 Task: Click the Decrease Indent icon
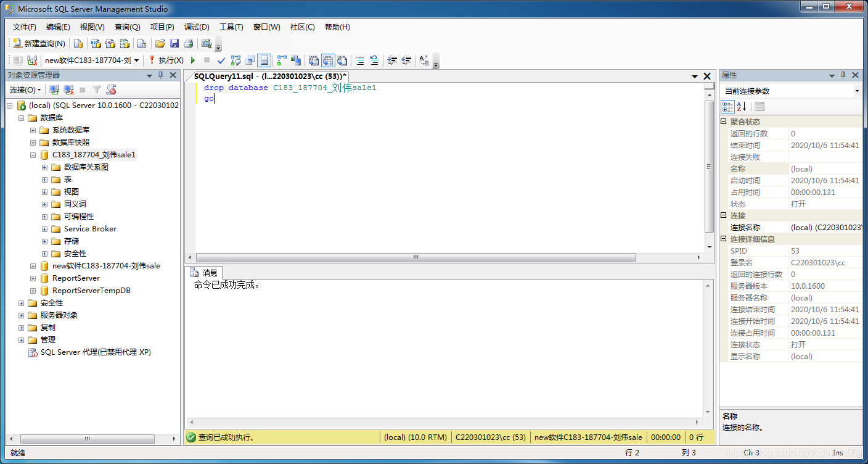coord(391,60)
